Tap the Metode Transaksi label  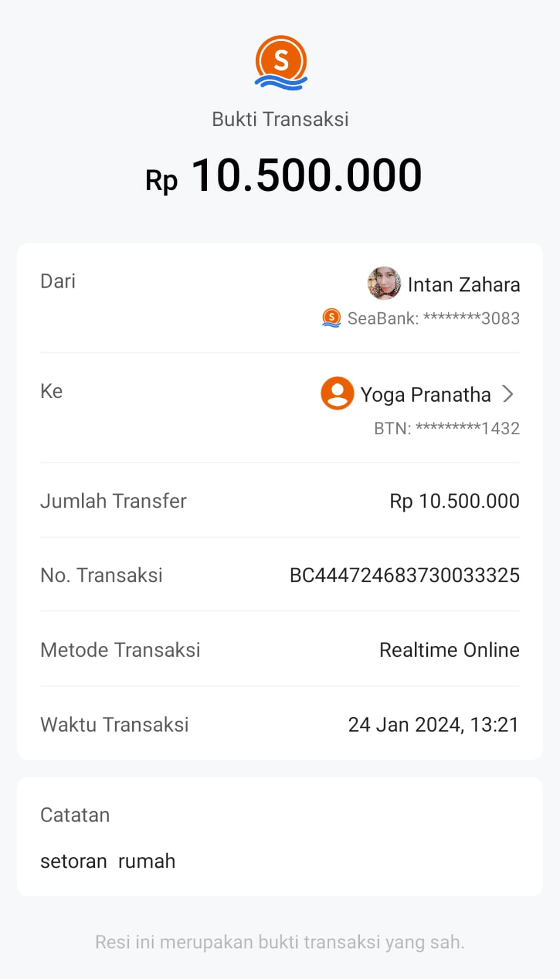point(121,650)
